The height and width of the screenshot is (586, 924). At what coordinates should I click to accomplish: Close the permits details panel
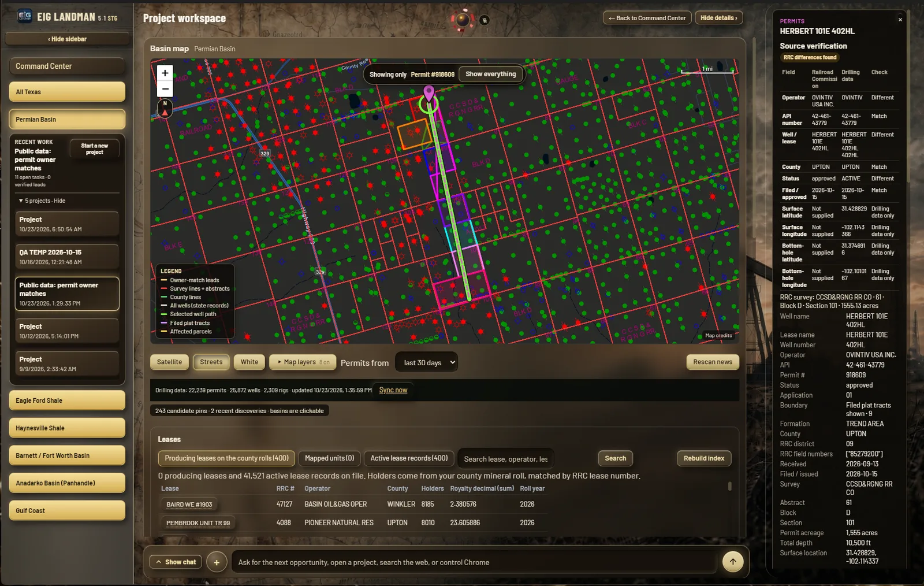point(900,20)
